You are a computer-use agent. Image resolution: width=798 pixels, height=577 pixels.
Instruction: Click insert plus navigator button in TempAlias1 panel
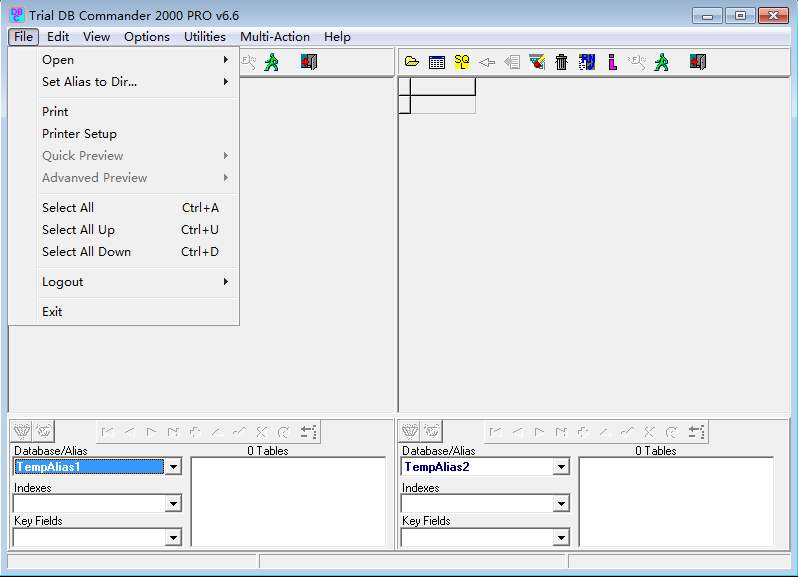(x=195, y=432)
